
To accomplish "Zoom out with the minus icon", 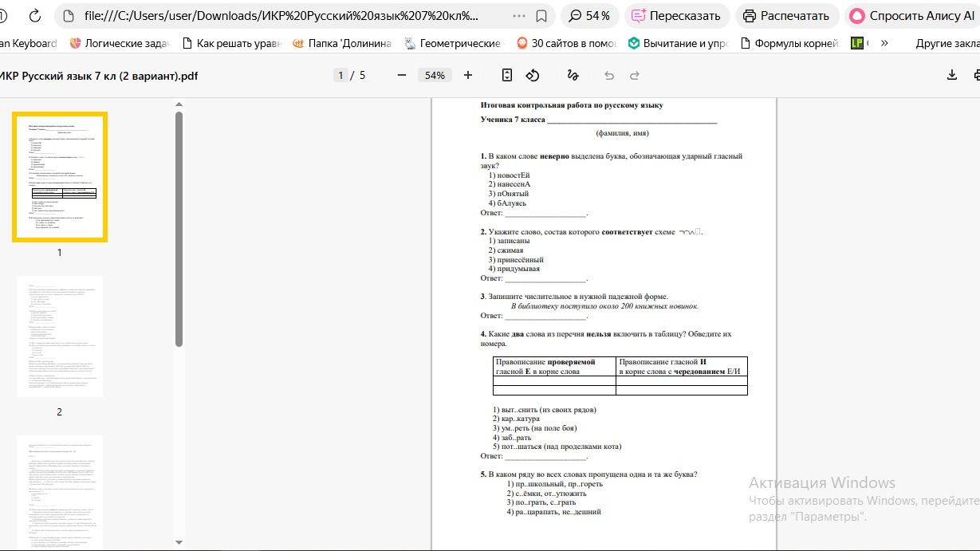I will (x=401, y=75).
